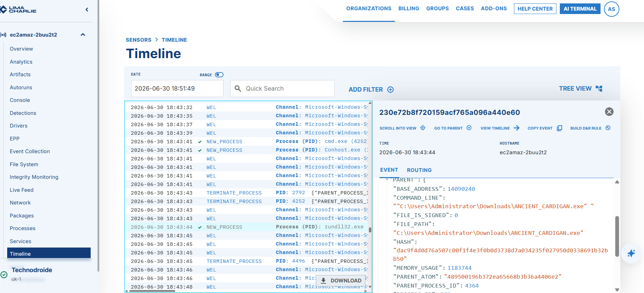
Task: Go to Detections
Action: pos(23,113)
